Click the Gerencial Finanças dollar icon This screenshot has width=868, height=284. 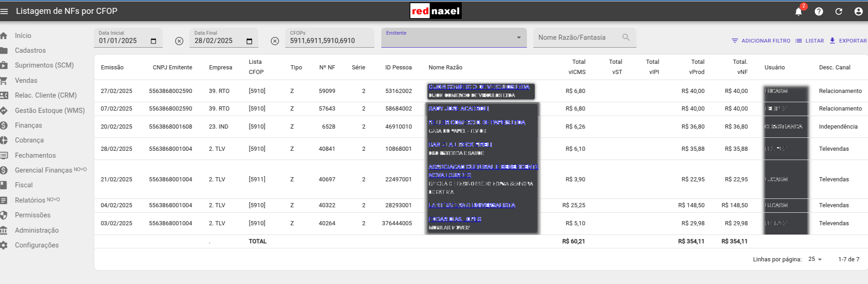click(x=4, y=170)
